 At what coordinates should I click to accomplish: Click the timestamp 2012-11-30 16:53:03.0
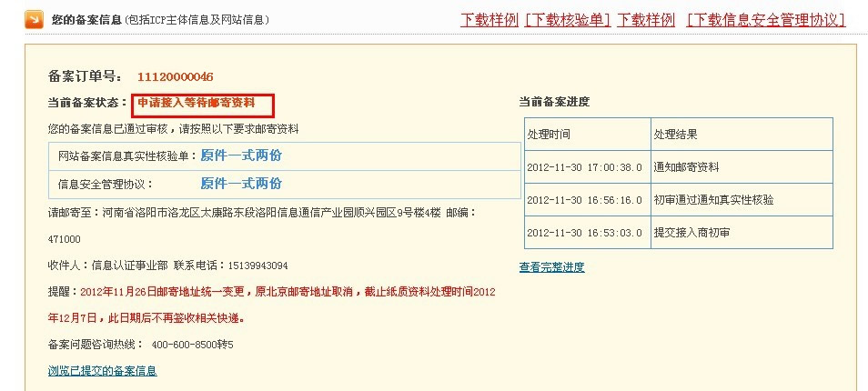[585, 233]
